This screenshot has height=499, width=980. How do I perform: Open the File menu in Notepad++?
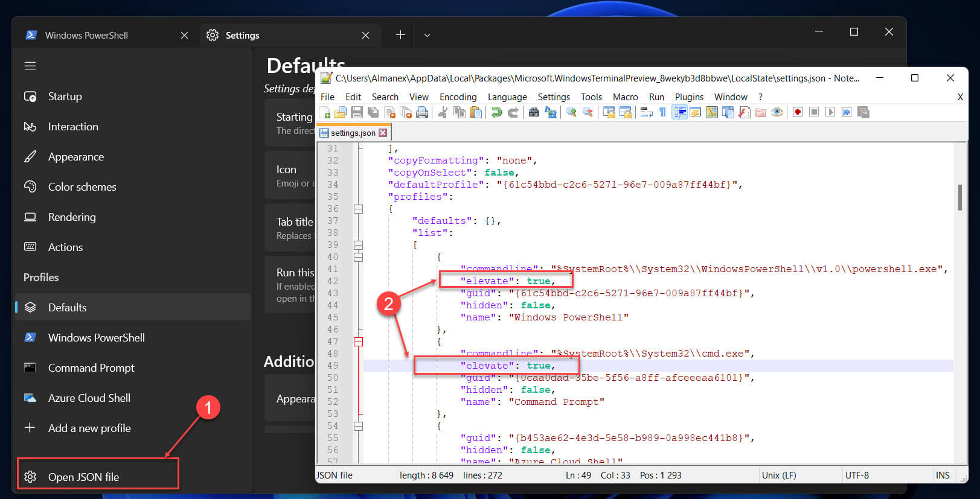(327, 97)
